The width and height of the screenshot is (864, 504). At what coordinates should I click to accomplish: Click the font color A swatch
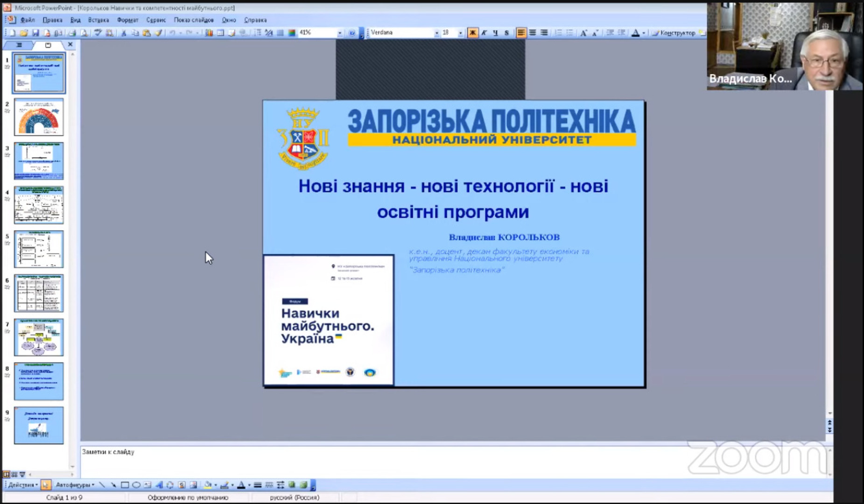pos(635,33)
